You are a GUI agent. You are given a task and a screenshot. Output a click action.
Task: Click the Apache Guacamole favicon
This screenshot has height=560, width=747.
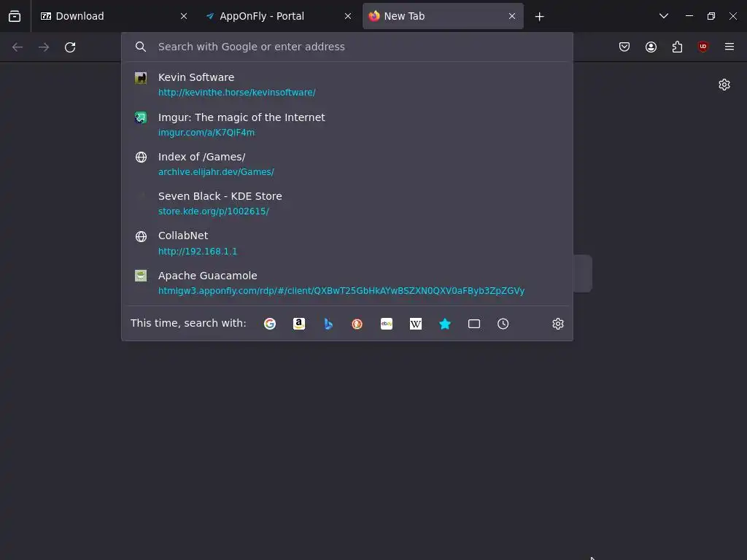(141, 276)
